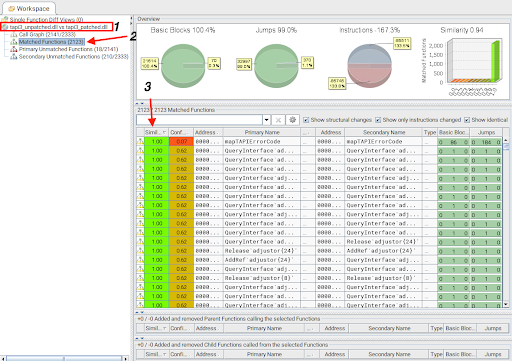512x361 pixels.
Task: Collapse arrows above Parent Functions panel
Action: point(139,312)
